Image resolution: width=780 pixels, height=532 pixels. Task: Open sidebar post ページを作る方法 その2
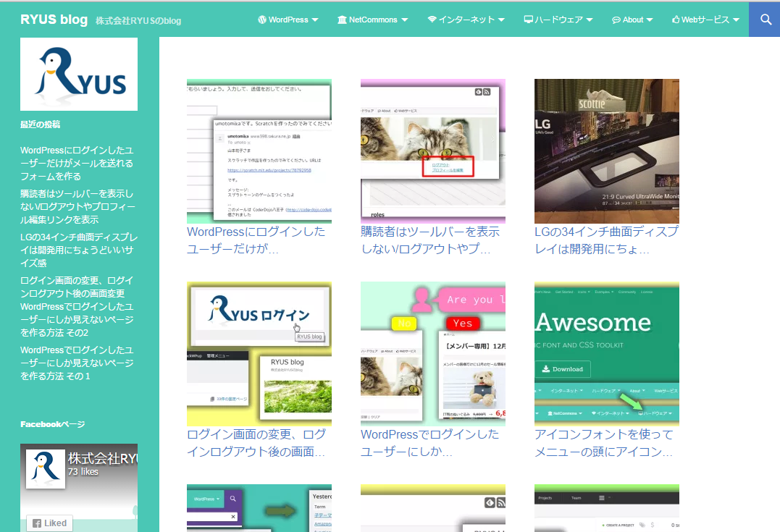pos(77,320)
